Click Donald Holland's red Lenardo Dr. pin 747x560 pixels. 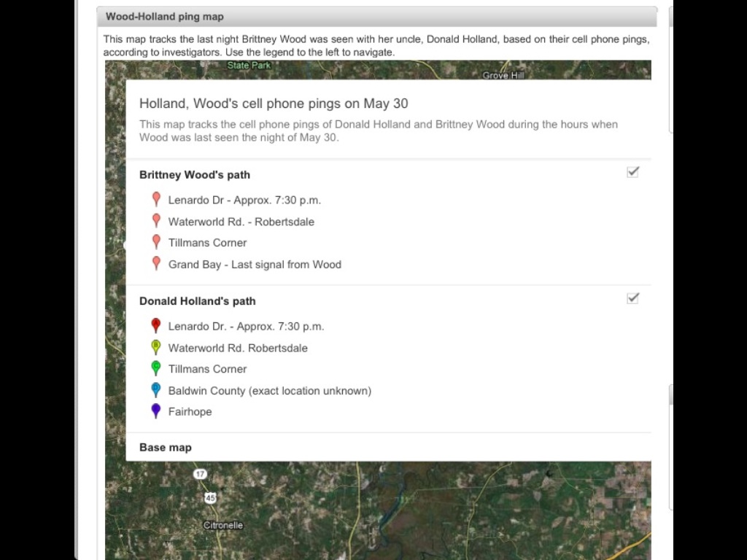[155, 325]
